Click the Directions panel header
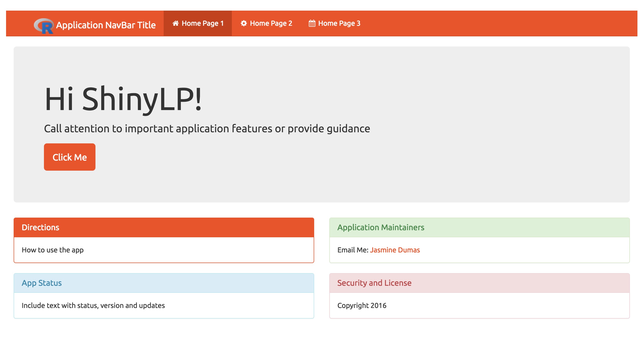The width and height of the screenshot is (644, 363). pyautogui.click(x=40, y=227)
